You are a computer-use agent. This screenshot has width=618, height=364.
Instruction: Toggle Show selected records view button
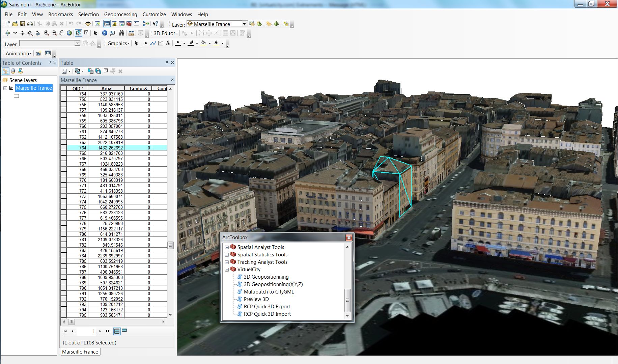coord(124,331)
